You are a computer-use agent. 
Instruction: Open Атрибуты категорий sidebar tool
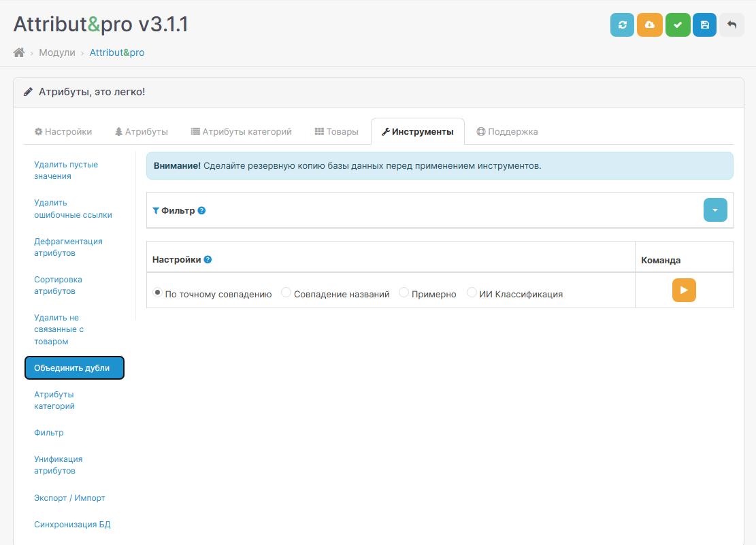(74, 400)
